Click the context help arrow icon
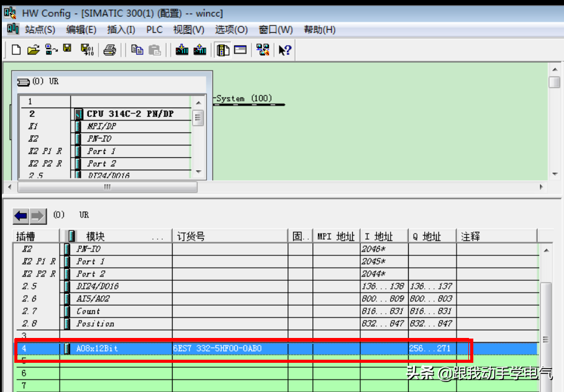564x392 pixels. [x=285, y=50]
